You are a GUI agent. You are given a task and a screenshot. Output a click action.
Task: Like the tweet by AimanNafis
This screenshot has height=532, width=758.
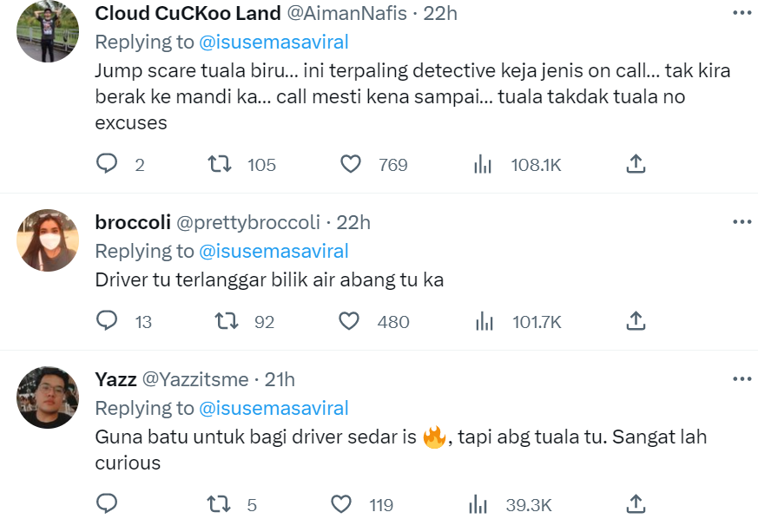(x=351, y=163)
